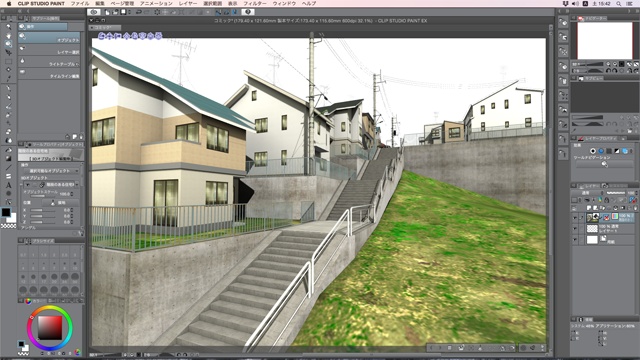
Task: Click the Y position slider
Action: point(43,216)
